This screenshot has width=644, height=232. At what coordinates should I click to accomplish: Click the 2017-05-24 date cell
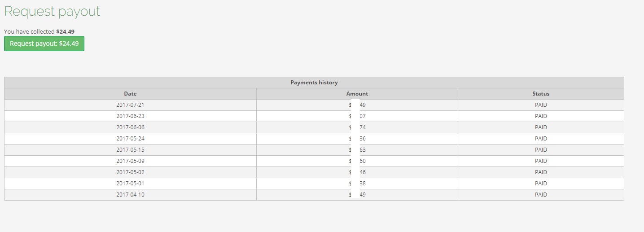130,139
